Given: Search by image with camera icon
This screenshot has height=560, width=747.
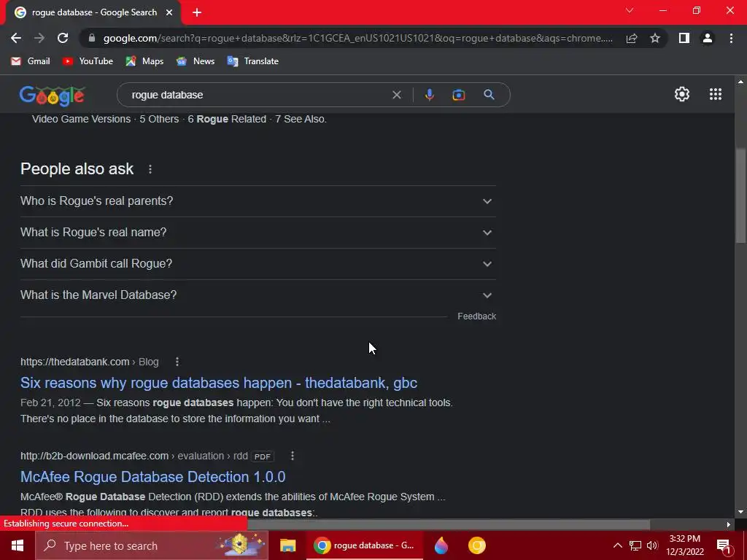Looking at the screenshot, I should coord(458,95).
